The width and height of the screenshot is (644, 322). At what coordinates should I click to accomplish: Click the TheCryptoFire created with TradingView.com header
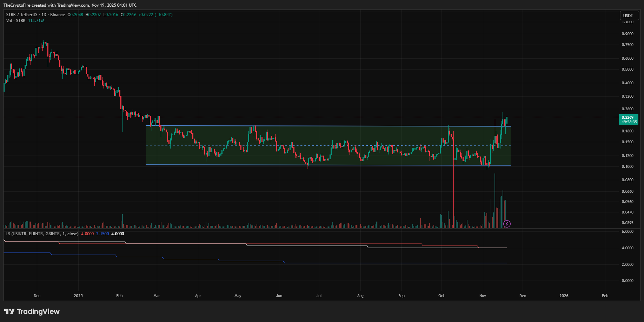[x=70, y=5]
